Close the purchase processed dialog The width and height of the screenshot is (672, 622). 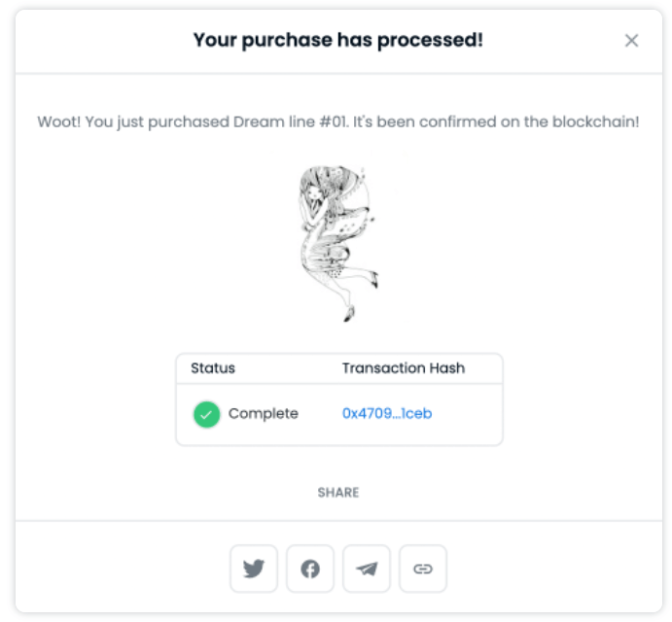[x=631, y=40]
